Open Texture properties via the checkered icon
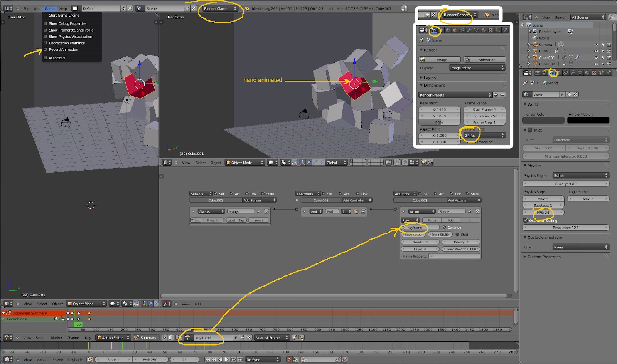 [595, 73]
